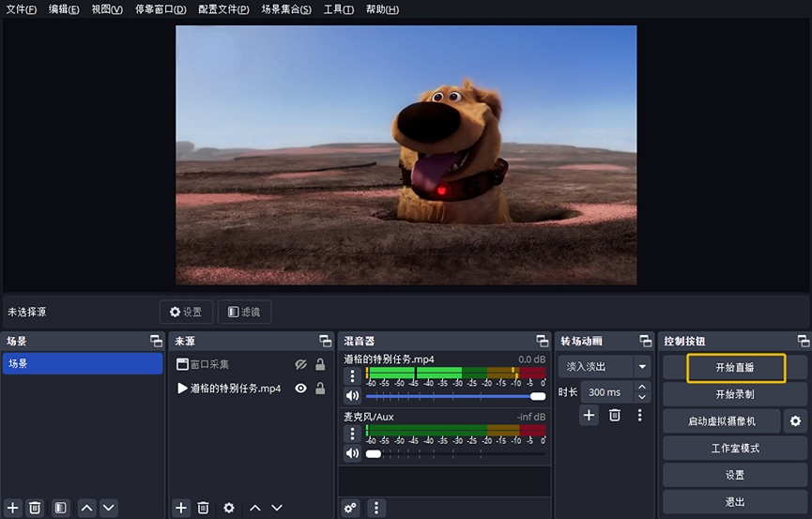
Task: Open the 视图(V) menu
Action: coord(107,9)
